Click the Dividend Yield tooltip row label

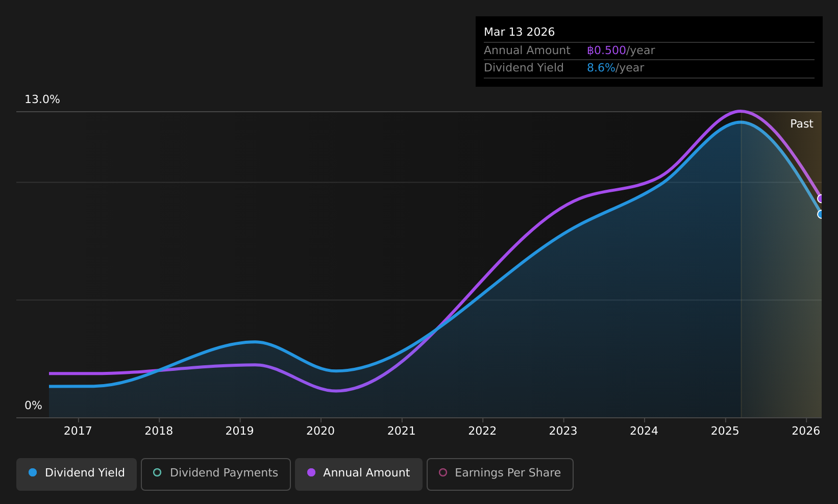click(x=524, y=68)
